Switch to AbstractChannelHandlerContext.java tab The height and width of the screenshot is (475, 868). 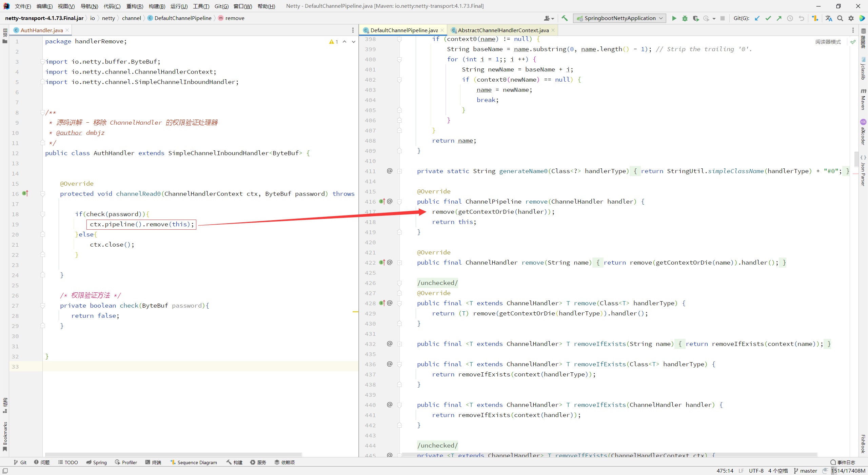503,30
